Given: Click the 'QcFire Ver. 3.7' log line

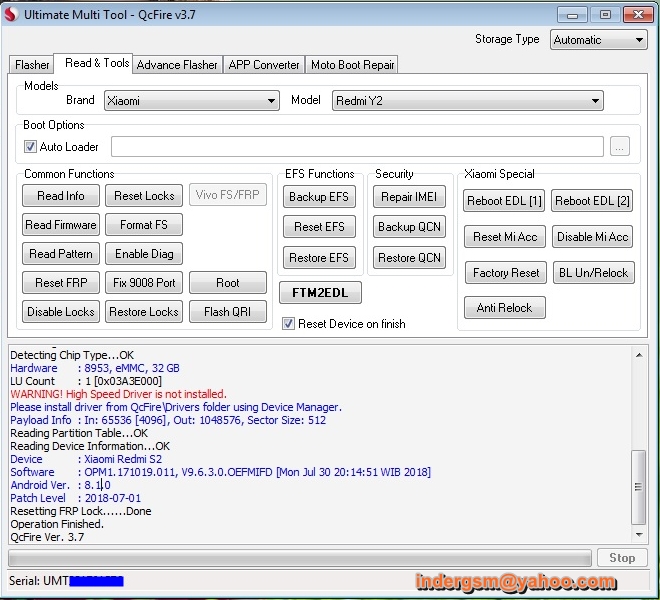Looking at the screenshot, I should pos(47,537).
